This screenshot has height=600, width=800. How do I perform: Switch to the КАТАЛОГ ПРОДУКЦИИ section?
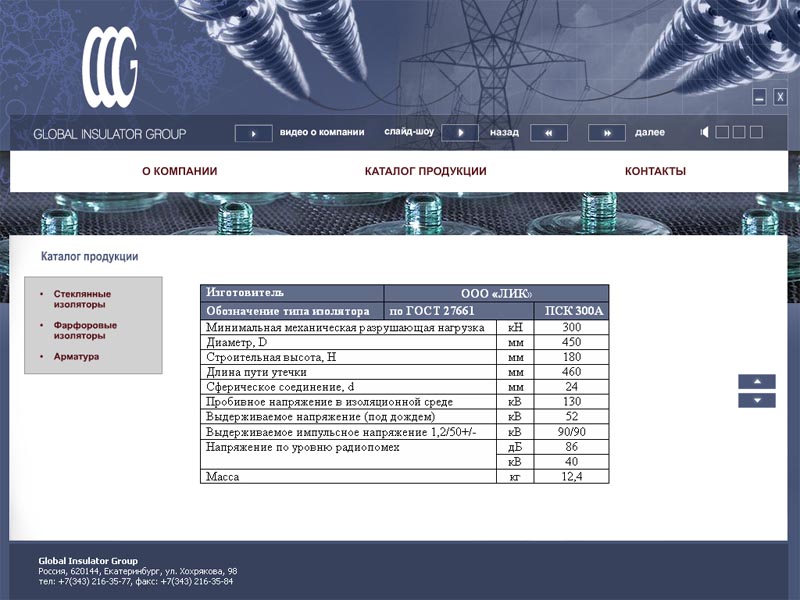click(x=425, y=171)
